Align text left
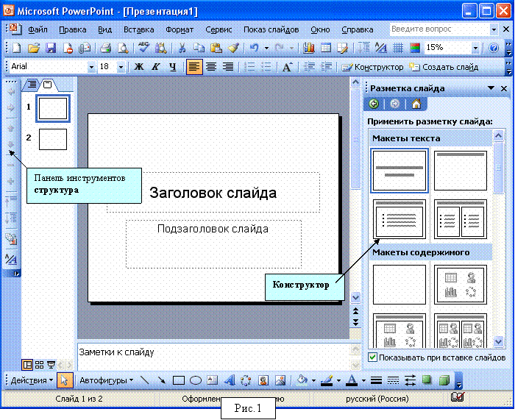 coord(194,67)
